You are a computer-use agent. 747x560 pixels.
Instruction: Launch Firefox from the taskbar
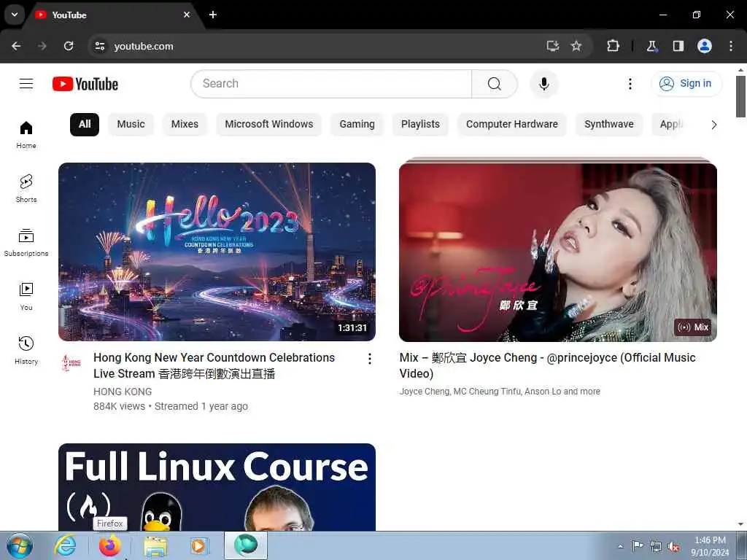(x=109, y=545)
